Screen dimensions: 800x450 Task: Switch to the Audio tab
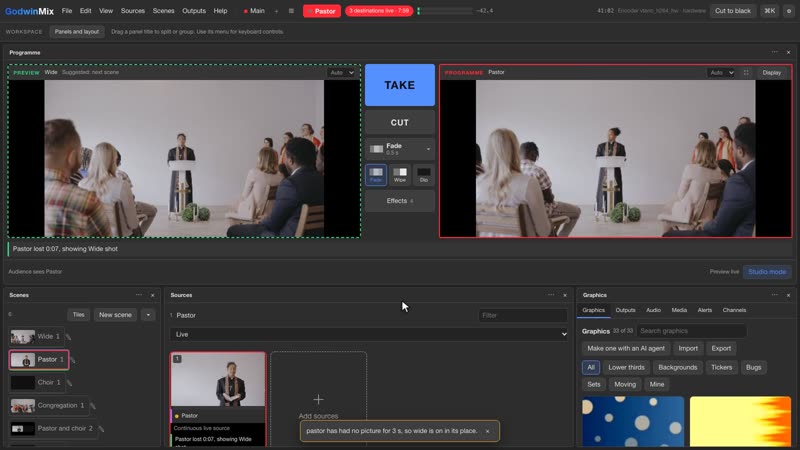coord(653,310)
